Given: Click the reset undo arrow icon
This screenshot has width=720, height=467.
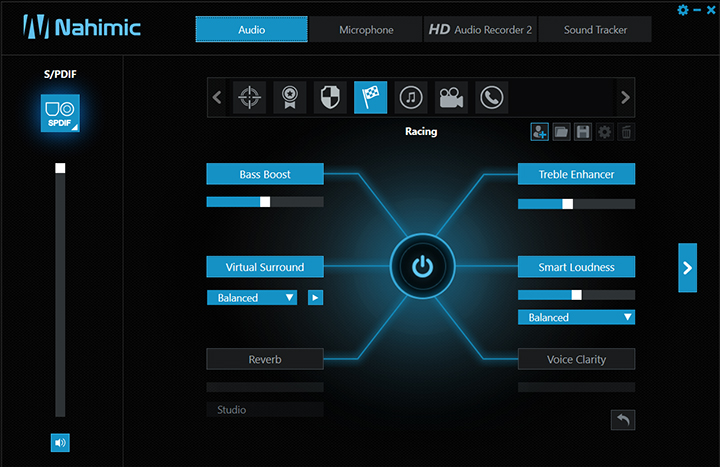Looking at the screenshot, I should tap(623, 420).
